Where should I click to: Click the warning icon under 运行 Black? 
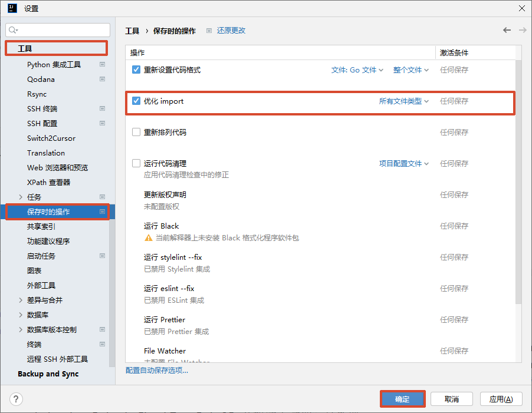(x=149, y=238)
